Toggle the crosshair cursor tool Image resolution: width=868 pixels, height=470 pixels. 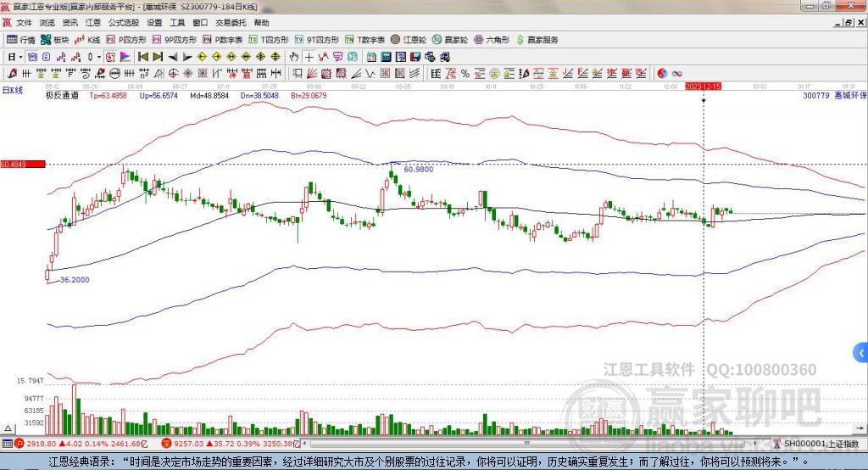pos(309,57)
